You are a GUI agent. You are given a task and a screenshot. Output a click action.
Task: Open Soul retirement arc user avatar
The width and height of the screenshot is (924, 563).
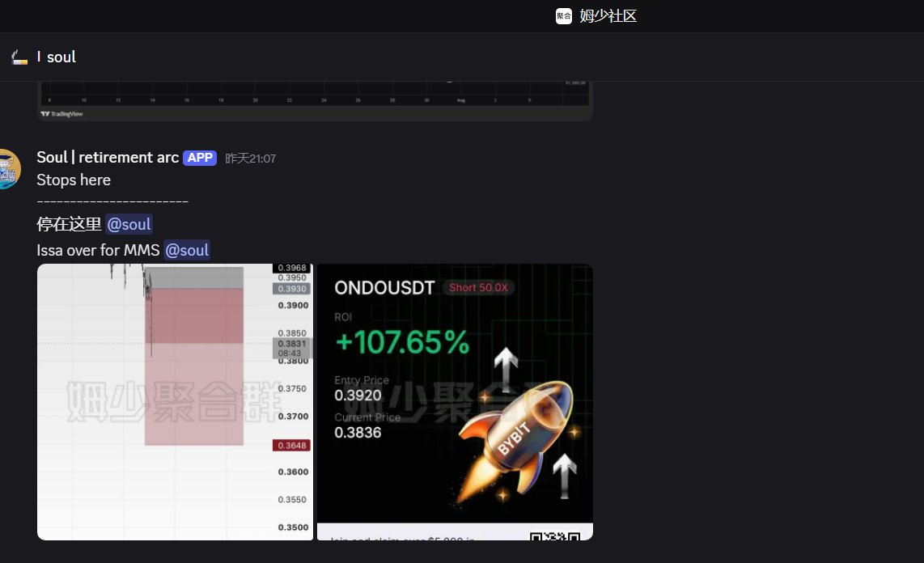pyautogui.click(x=8, y=169)
